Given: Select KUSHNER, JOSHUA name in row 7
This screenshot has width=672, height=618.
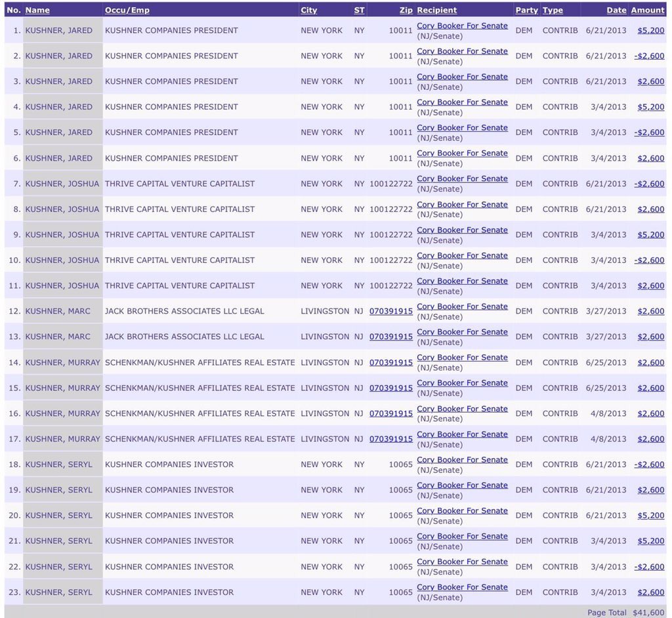Looking at the screenshot, I should 62,184.
